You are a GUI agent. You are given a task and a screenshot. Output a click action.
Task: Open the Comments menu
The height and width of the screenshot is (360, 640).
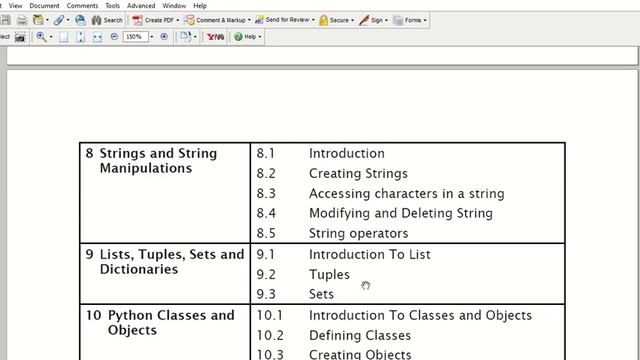pos(82,6)
